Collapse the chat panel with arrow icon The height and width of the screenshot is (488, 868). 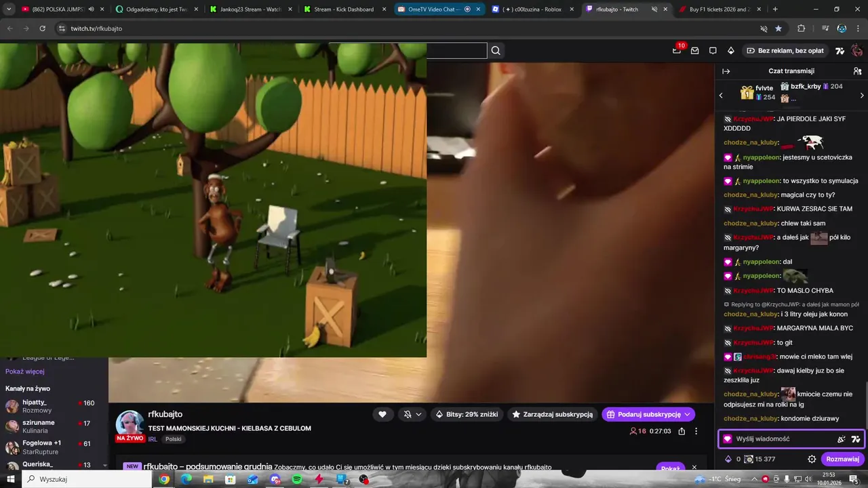726,71
